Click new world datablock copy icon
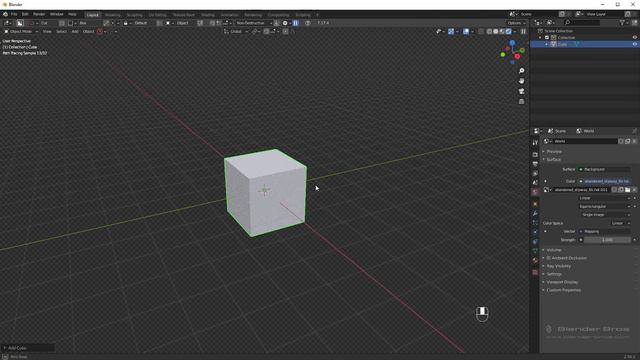 click(627, 141)
